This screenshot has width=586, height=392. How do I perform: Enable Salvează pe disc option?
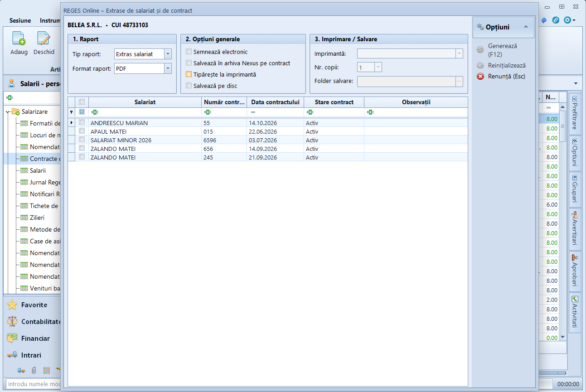(189, 86)
